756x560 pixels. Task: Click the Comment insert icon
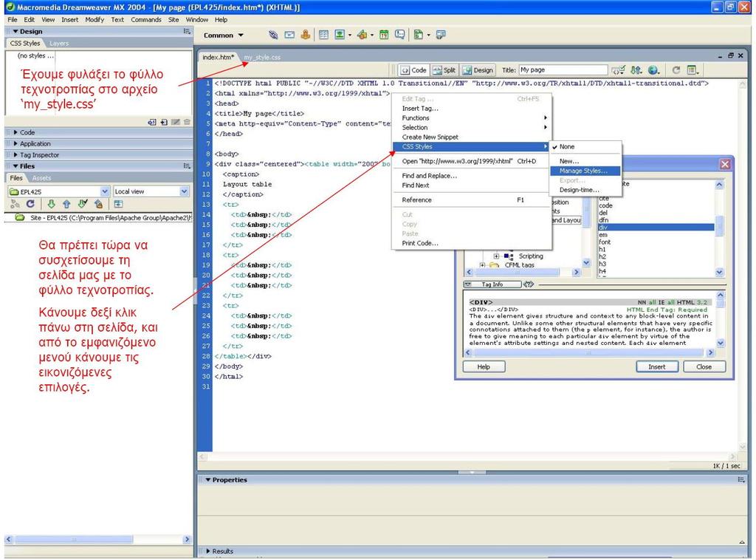[x=399, y=35]
